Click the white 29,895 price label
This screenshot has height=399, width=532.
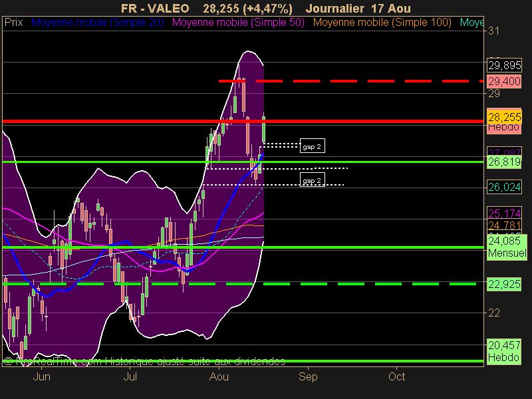pyautogui.click(x=504, y=65)
